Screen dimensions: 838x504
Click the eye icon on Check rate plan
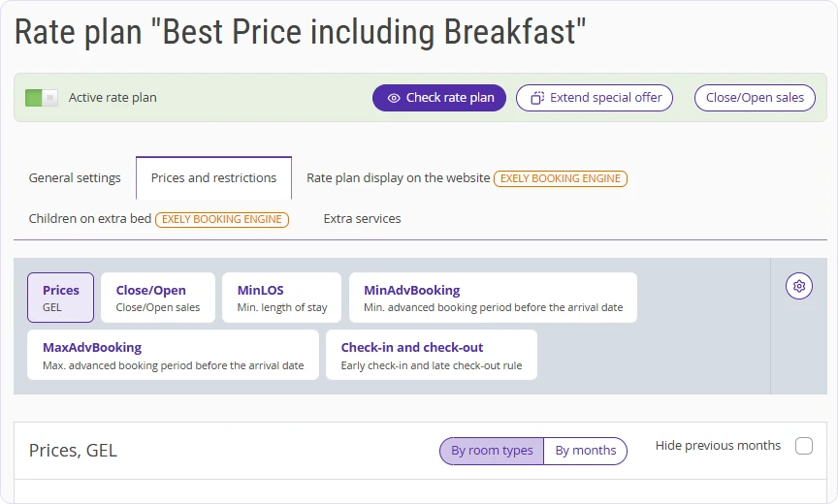(x=394, y=98)
